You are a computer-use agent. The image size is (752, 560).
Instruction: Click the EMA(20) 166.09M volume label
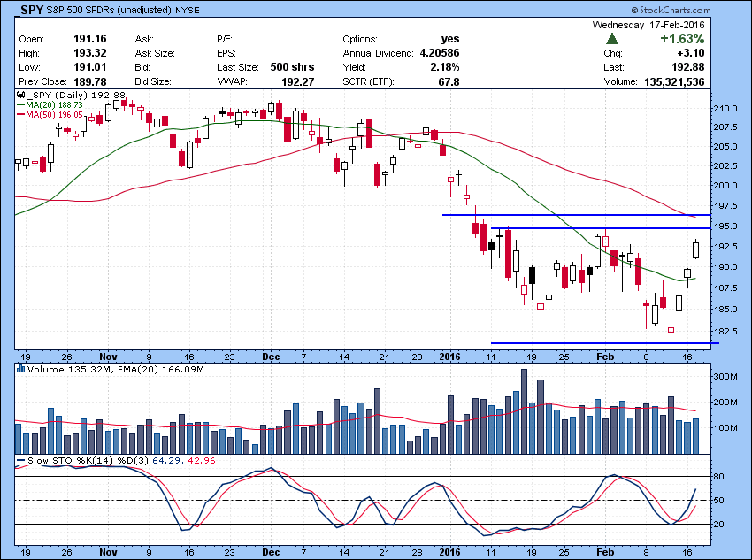(x=161, y=370)
